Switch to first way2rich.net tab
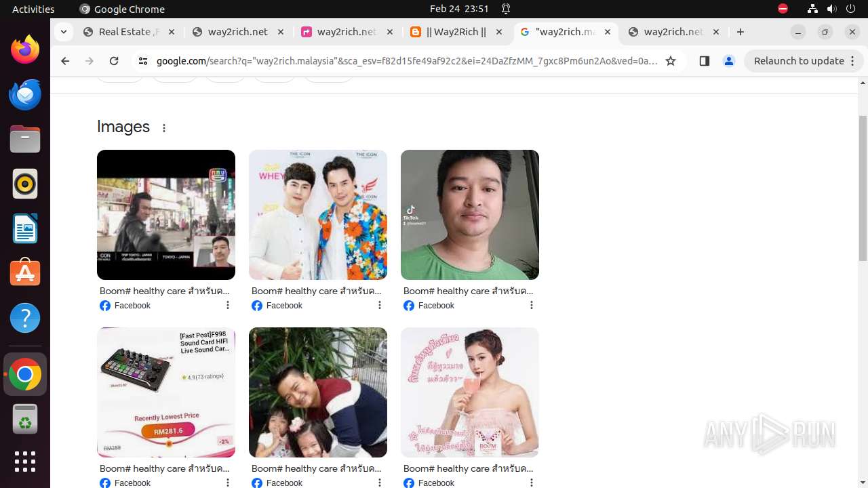 (237, 32)
